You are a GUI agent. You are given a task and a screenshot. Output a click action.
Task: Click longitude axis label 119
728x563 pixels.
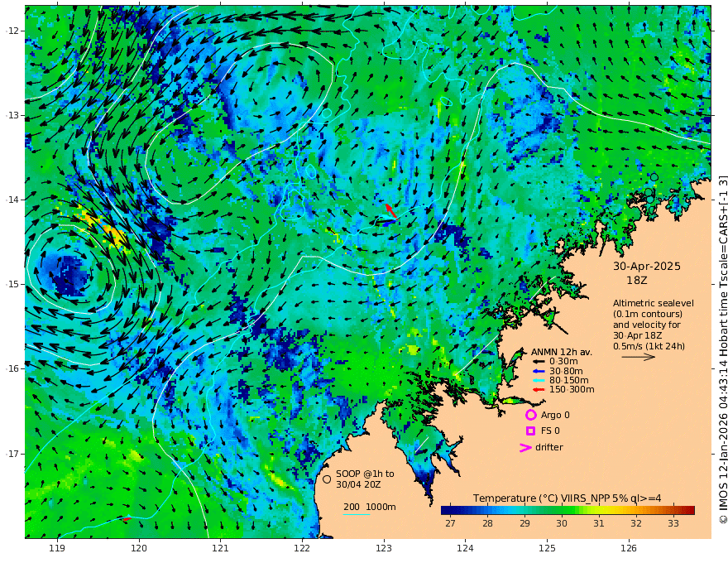click(x=57, y=549)
